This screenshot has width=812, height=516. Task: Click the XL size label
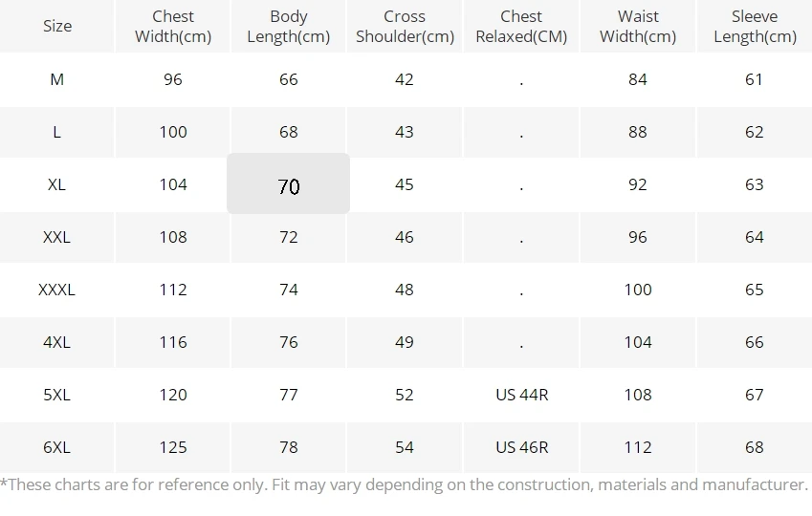tap(57, 184)
